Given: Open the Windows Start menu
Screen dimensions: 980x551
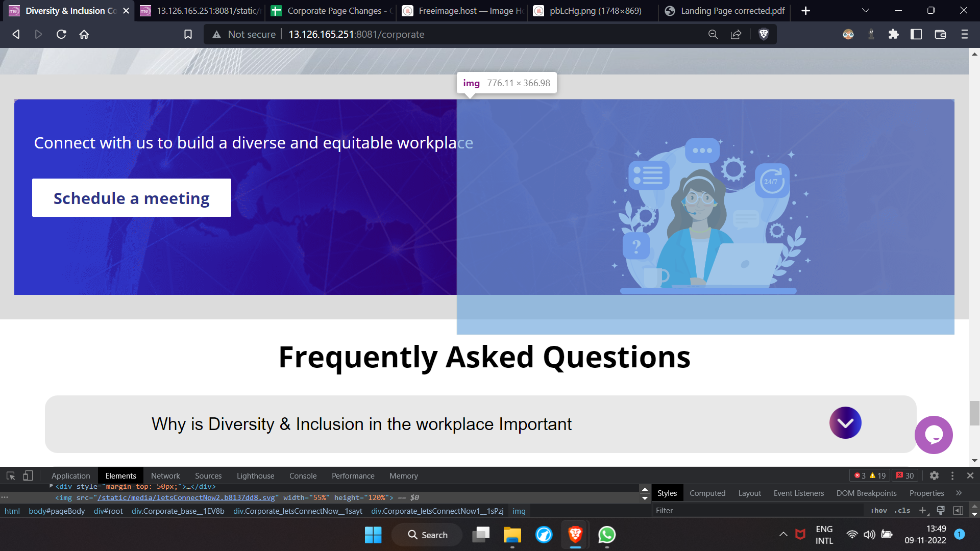Looking at the screenshot, I should pyautogui.click(x=373, y=535).
